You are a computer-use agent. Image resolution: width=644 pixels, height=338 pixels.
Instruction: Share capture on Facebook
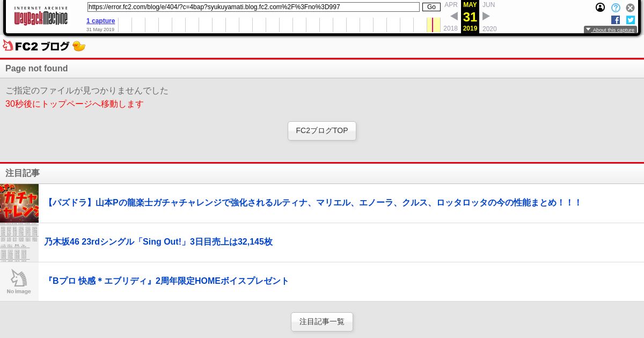point(616,20)
